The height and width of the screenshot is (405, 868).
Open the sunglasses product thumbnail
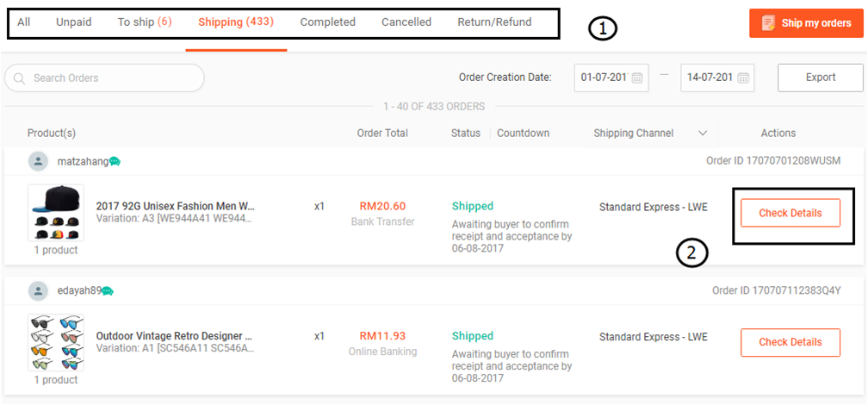click(56, 343)
